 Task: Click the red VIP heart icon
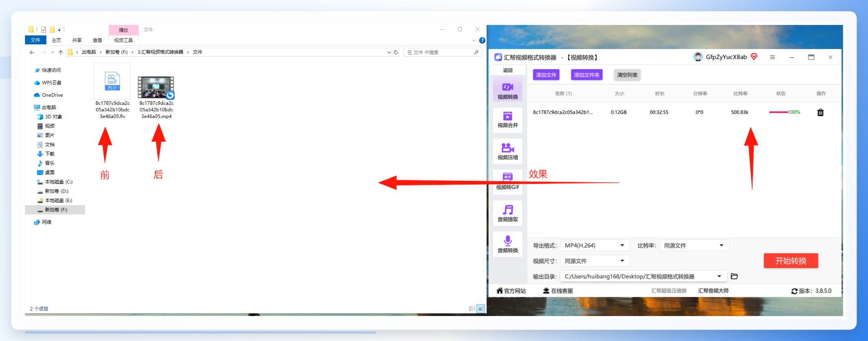pos(754,57)
